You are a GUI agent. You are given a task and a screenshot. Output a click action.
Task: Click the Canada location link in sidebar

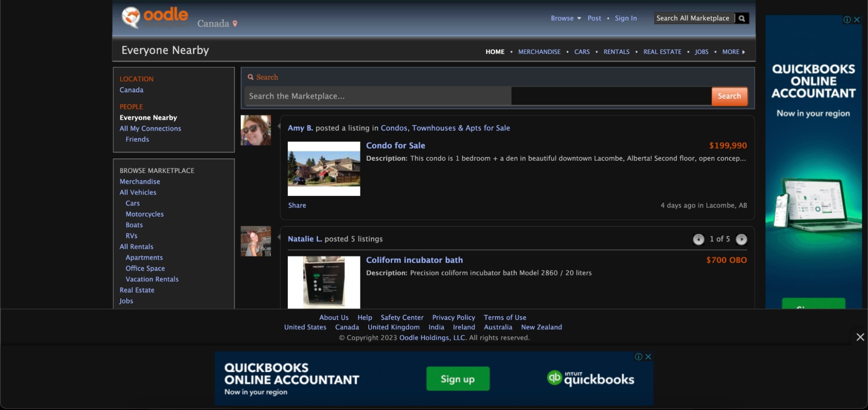click(x=132, y=90)
